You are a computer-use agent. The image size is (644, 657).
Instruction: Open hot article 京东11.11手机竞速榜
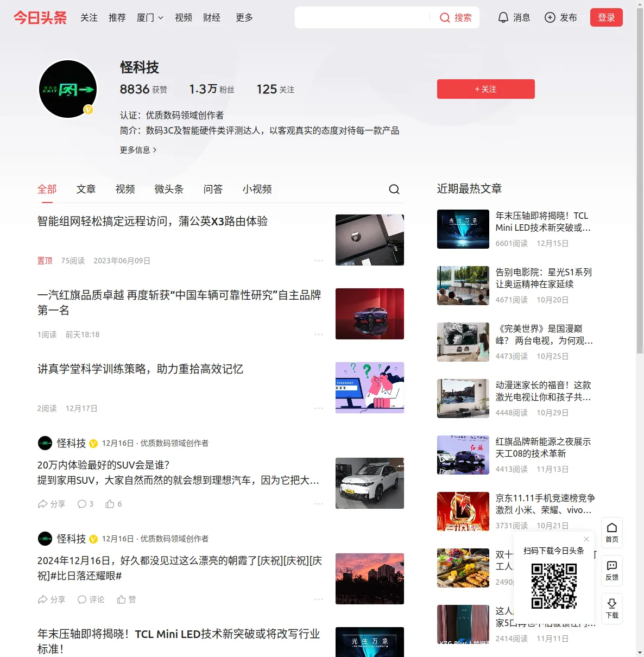coord(545,504)
